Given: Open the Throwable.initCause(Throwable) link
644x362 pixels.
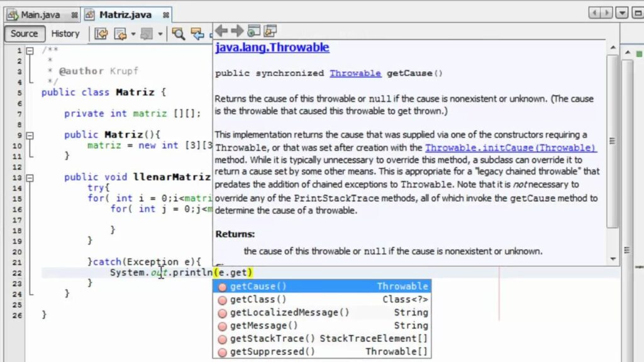Looking at the screenshot, I should point(511,148).
